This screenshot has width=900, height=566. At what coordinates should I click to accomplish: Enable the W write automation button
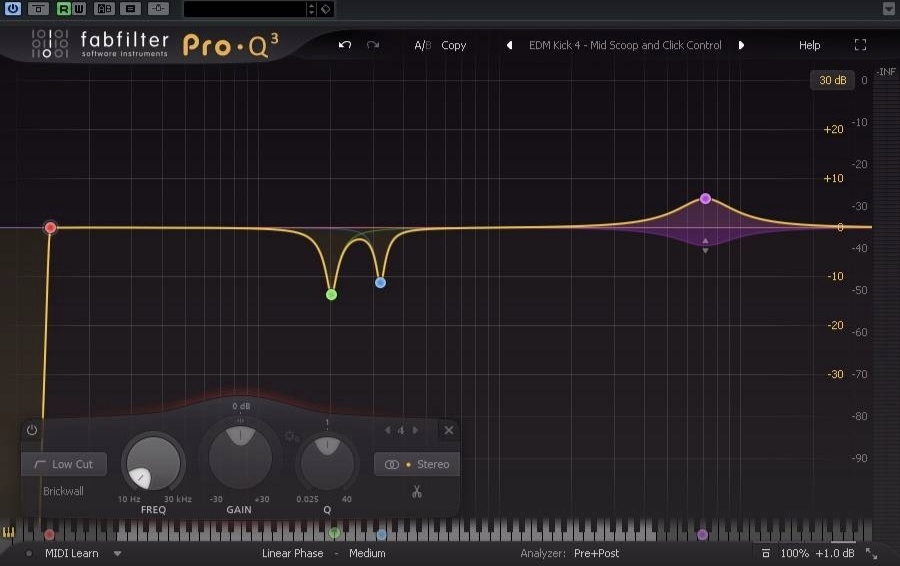[x=79, y=9]
